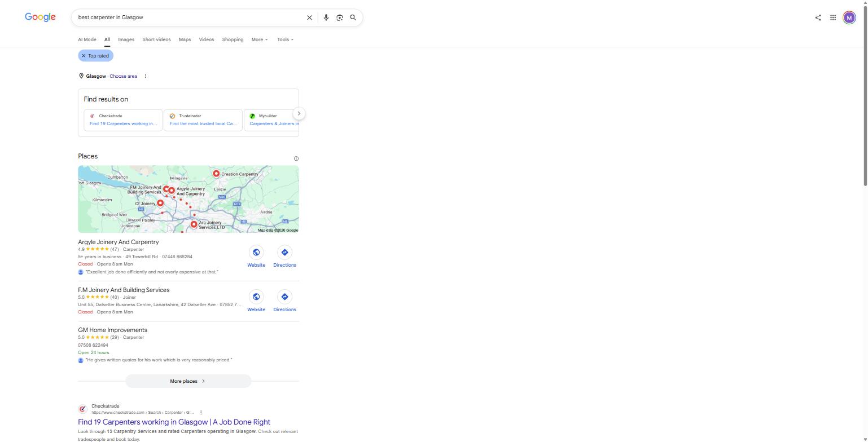
Task: Clear the search box text
Action: pyautogui.click(x=309, y=17)
